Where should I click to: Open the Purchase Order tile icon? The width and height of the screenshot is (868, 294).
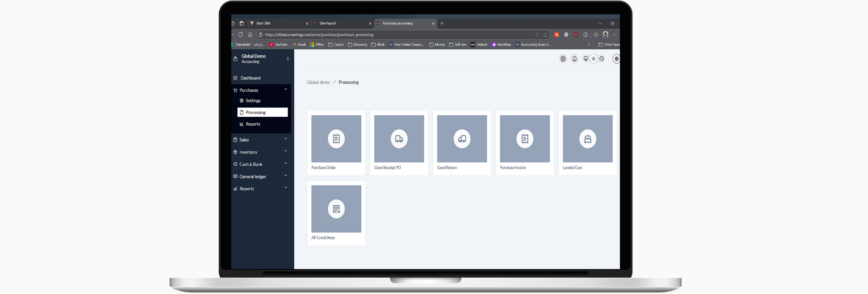pos(336,139)
